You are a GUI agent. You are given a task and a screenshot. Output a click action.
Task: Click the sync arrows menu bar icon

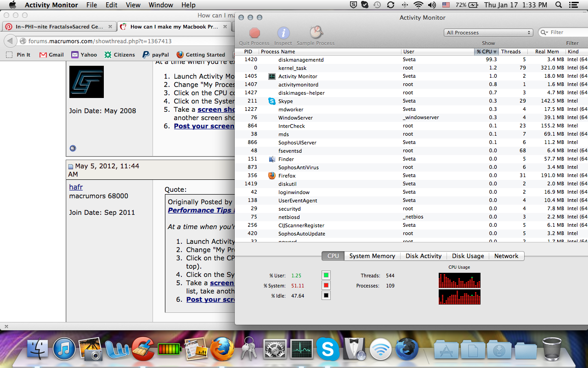391,5
